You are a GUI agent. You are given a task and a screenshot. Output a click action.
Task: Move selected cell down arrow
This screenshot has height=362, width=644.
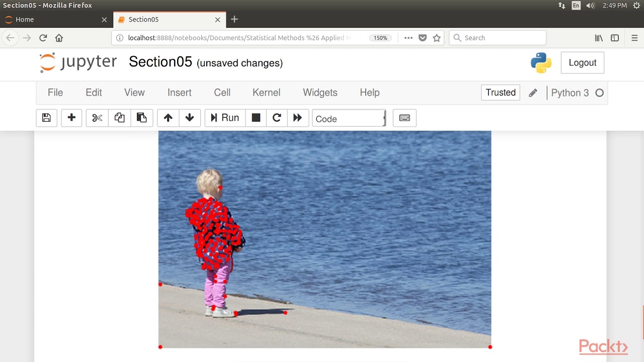pyautogui.click(x=190, y=118)
